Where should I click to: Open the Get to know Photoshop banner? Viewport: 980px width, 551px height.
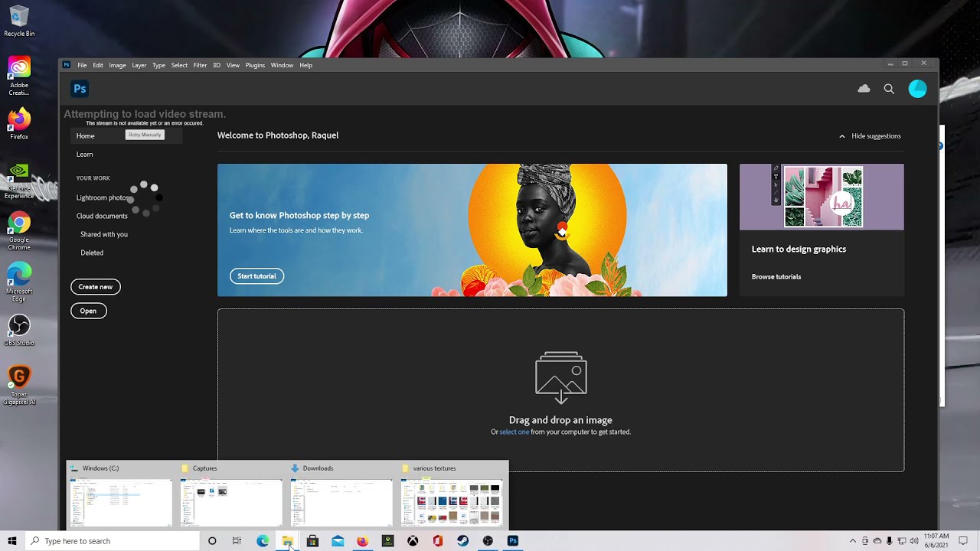pos(472,230)
